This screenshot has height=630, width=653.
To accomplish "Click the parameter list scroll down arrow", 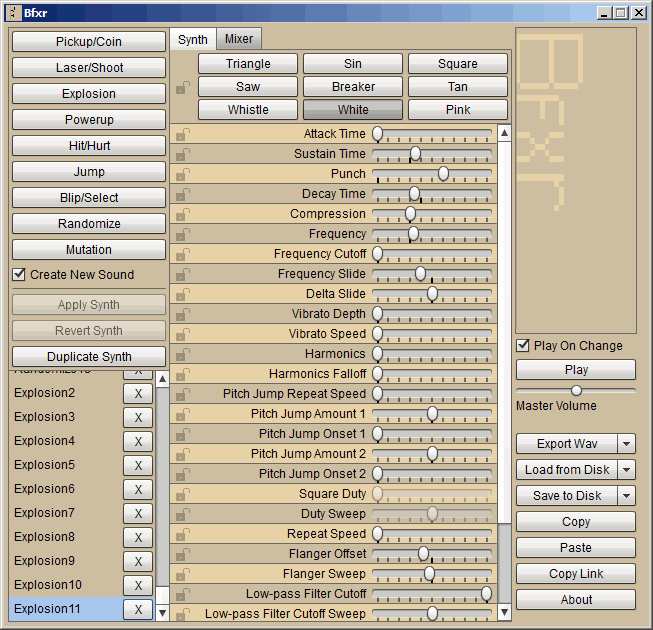I will 504,612.
